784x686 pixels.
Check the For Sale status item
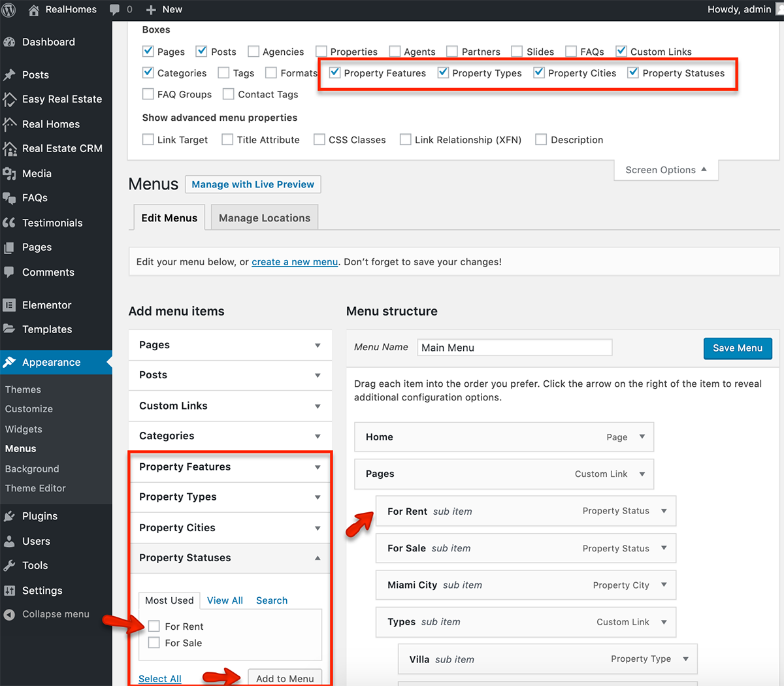(154, 642)
